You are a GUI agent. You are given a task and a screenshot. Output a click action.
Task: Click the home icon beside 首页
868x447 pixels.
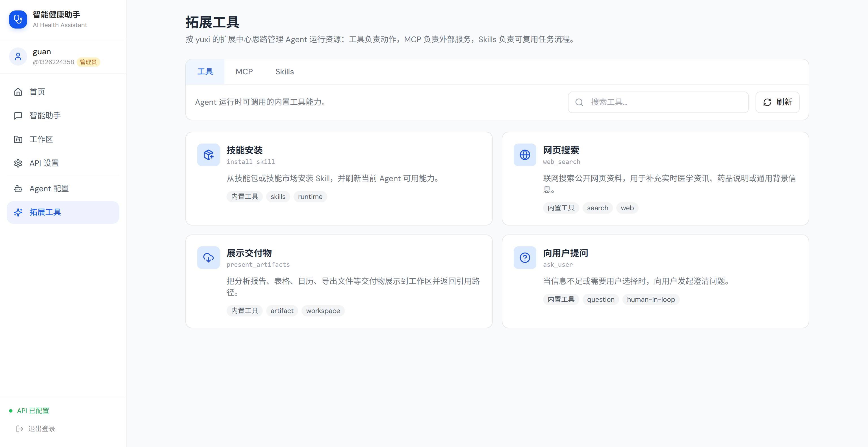coord(18,92)
